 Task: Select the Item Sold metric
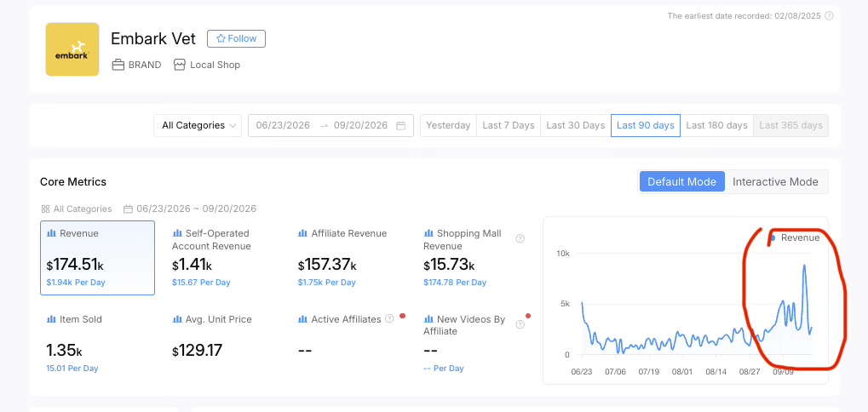tap(97, 343)
